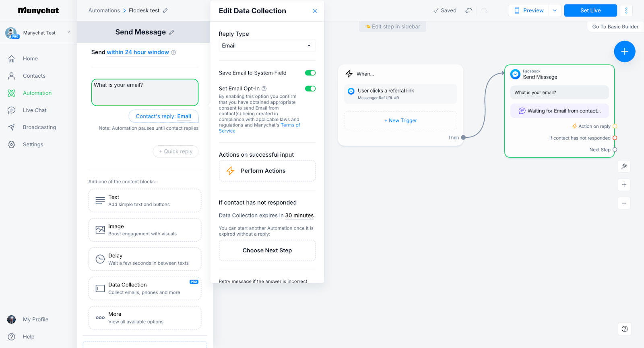Click the What is your email text box
Viewport: 644px width, 348px height.
[144, 92]
